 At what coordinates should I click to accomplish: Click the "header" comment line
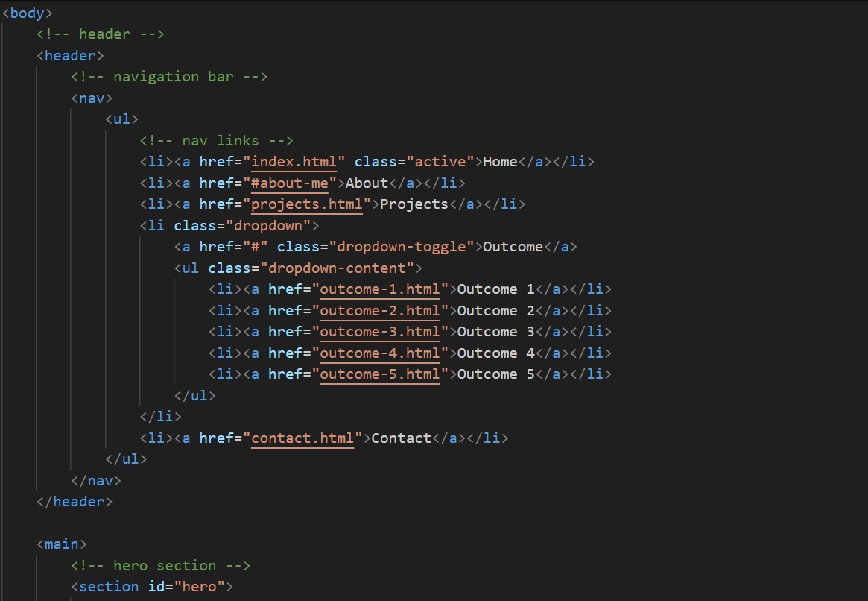101,34
